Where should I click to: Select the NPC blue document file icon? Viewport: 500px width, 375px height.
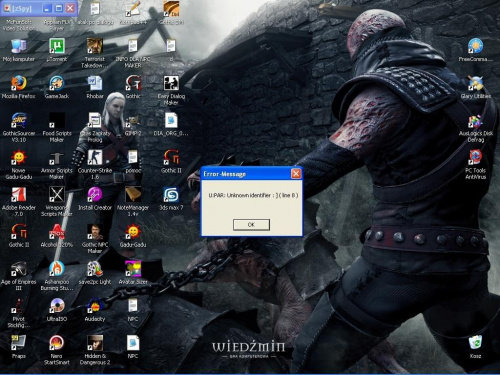[x=133, y=343]
